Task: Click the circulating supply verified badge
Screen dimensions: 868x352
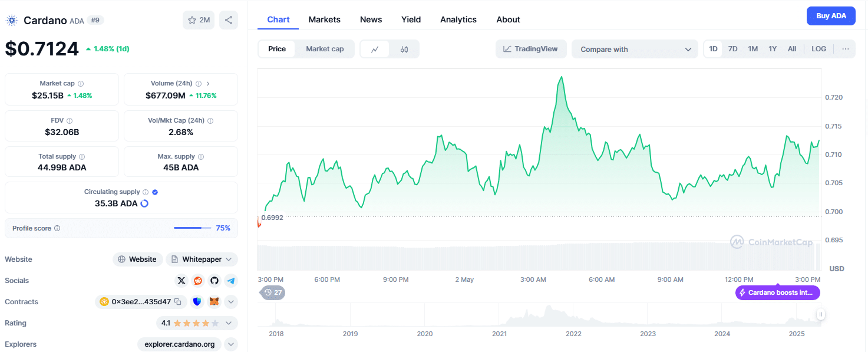Action: coord(155,192)
